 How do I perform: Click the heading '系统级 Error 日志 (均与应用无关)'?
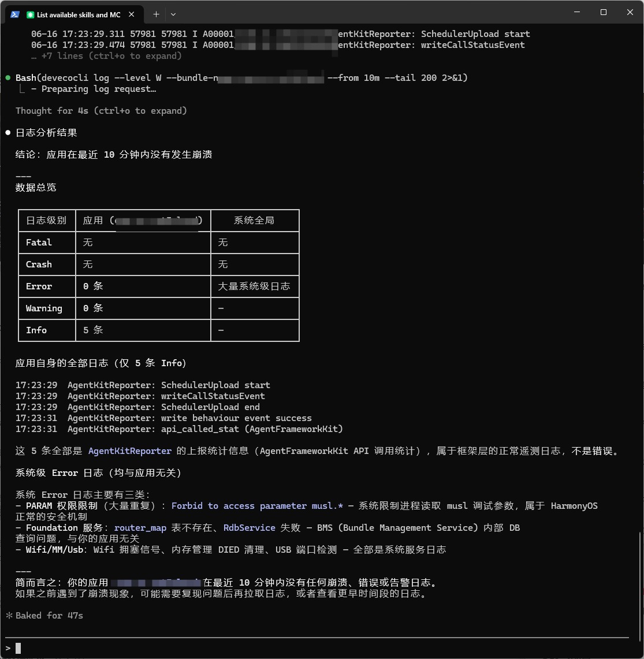[x=98, y=473]
